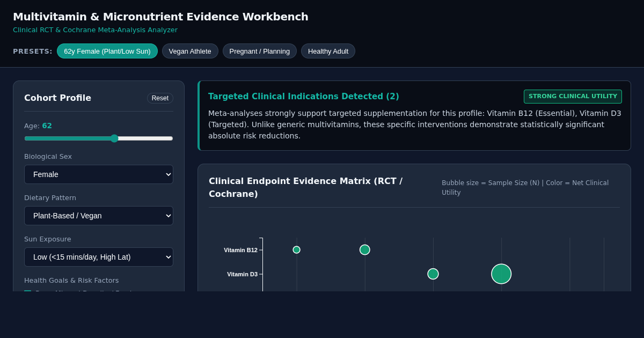Image resolution: width=644 pixels, height=338 pixels.
Task: Open the Dietary Pattern dropdown
Action: [x=99, y=216]
